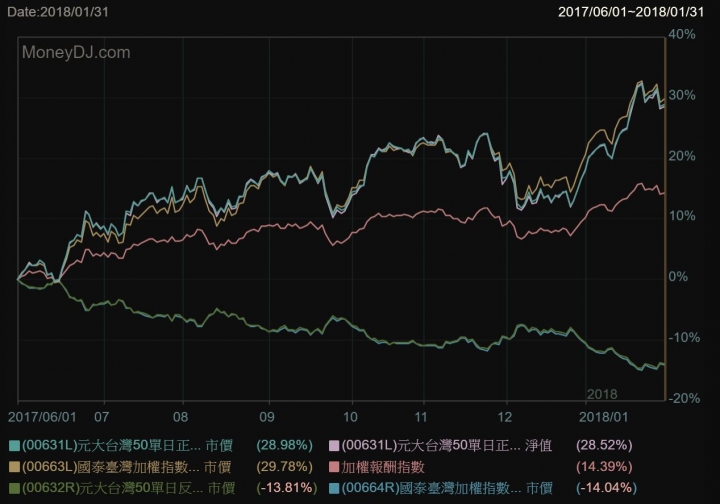The width and height of the screenshot is (720, 504).
Task: Click the (28.98%) return value
Action: (x=285, y=445)
